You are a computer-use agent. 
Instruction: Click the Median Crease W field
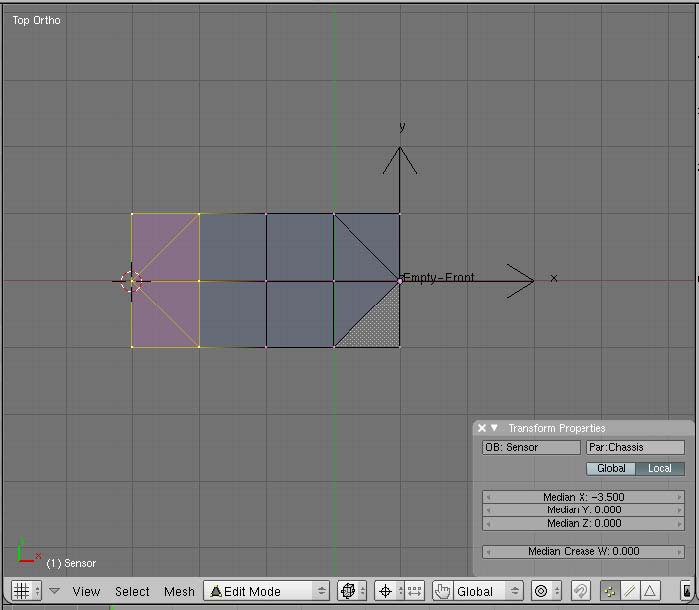coord(584,552)
